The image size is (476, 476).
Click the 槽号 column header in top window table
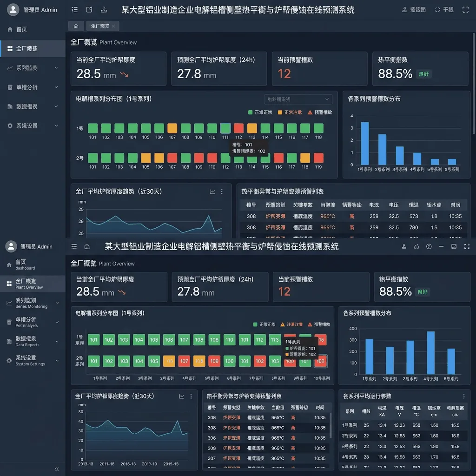[x=251, y=205]
